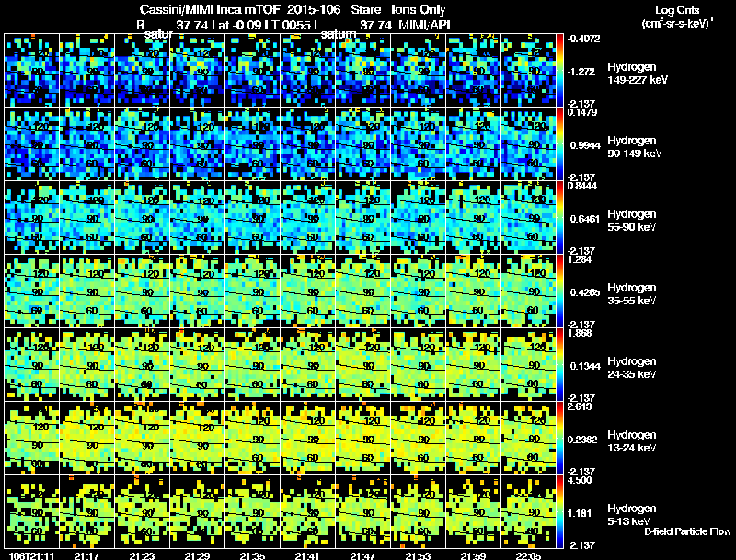The height and width of the screenshot is (560, 736).
Task: Click the '21:53' time label
Action: click(418, 556)
